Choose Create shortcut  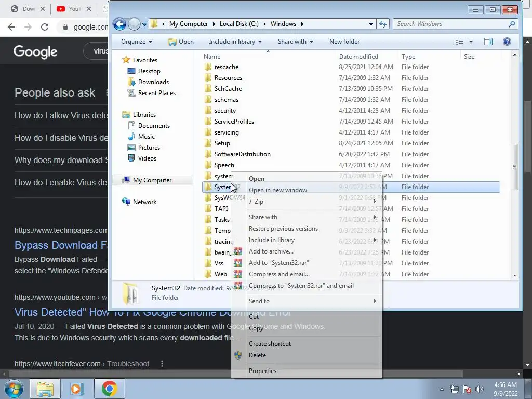(x=306, y=344)
